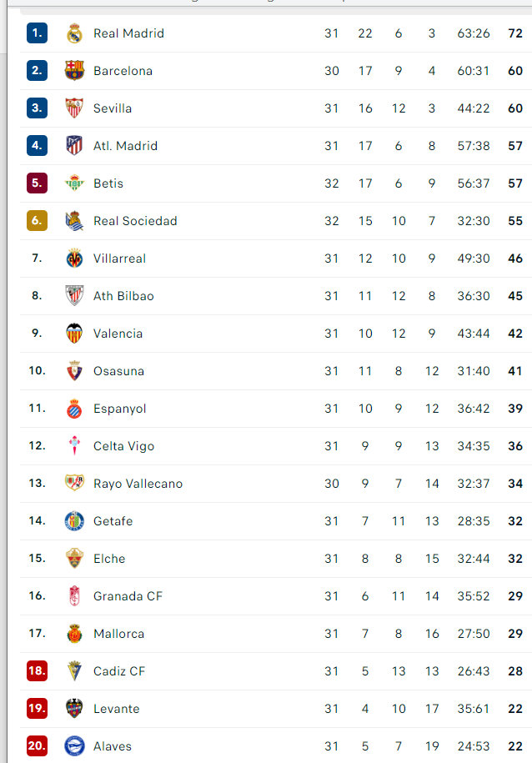Screen dimensions: 532x763
Task: Click the Valencia bat crest icon
Action: click(x=74, y=334)
